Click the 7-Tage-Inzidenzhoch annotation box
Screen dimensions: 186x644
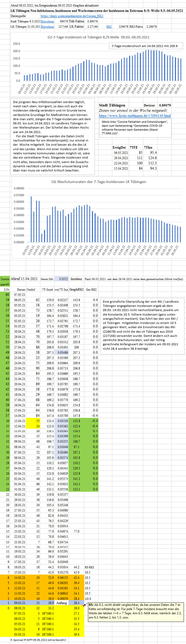coord(146,46)
